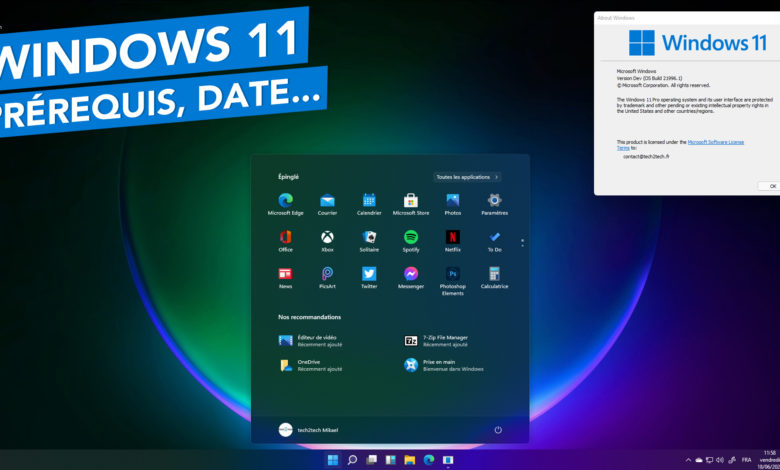
Task: Open the Calculatrice app
Action: pyautogui.click(x=494, y=278)
